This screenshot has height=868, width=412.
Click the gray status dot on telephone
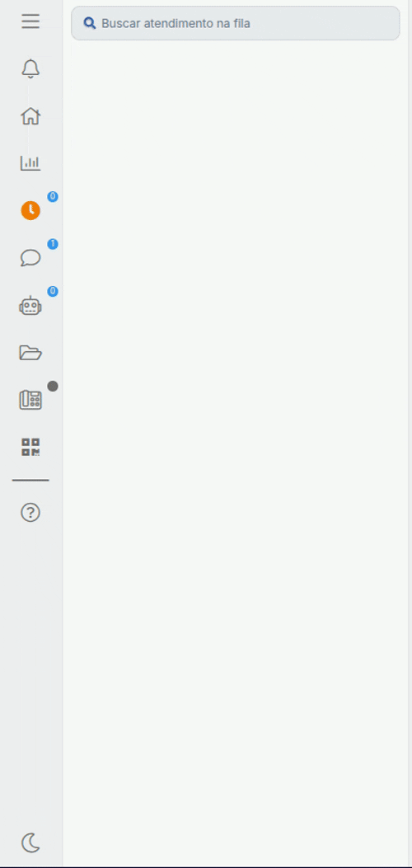click(x=53, y=387)
